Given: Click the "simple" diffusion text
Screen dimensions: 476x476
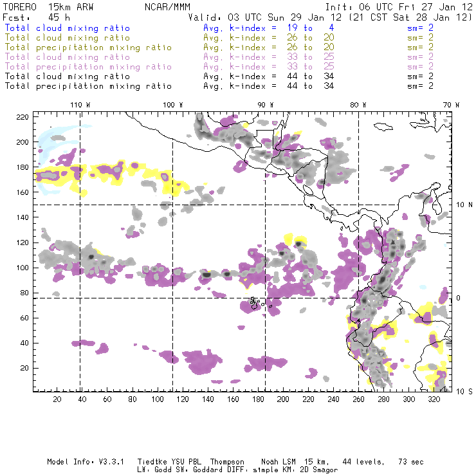Looking at the screenshot, I should [266, 470].
